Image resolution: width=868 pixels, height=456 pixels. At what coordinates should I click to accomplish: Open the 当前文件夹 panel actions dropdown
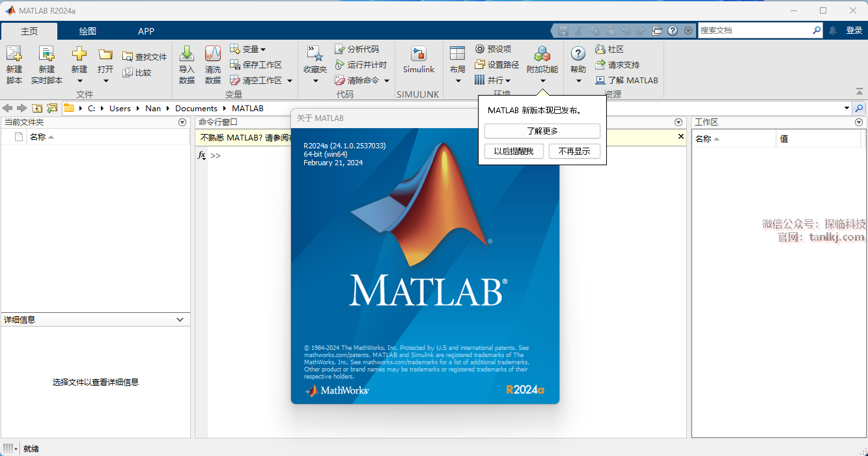click(x=182, y=122)
